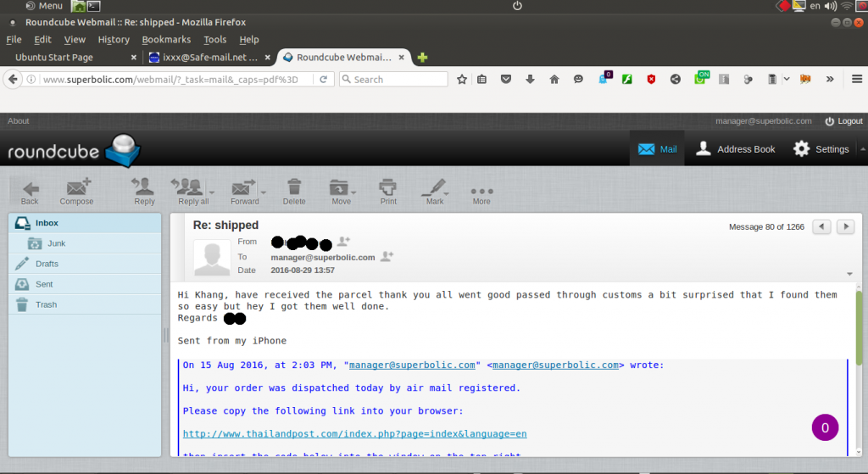Image resolution: width=868 pixels, height=474 pixels.
Task: Click the Compose new message icon
Action: (x=76, y=188)
